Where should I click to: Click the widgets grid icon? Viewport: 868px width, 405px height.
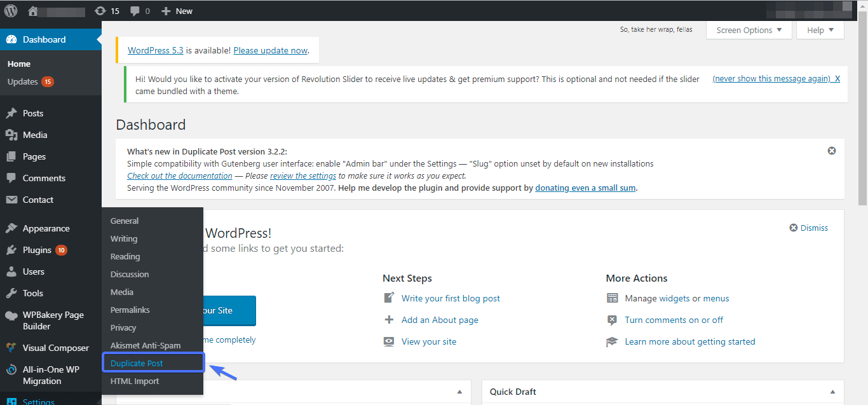coord(612,298)
